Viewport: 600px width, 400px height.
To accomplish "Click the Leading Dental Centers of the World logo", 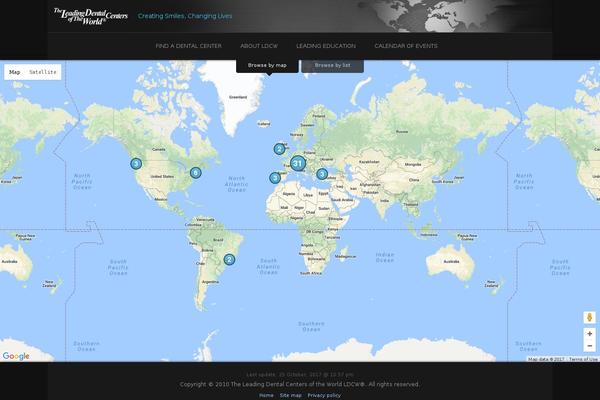I will point(91,16).
